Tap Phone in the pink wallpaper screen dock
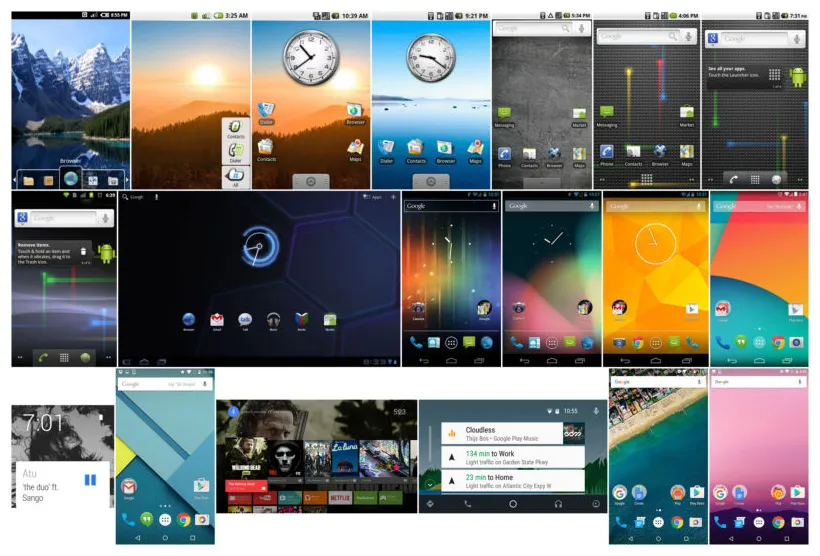The height and width of the screenshot is (556, 820). [720, 521]
